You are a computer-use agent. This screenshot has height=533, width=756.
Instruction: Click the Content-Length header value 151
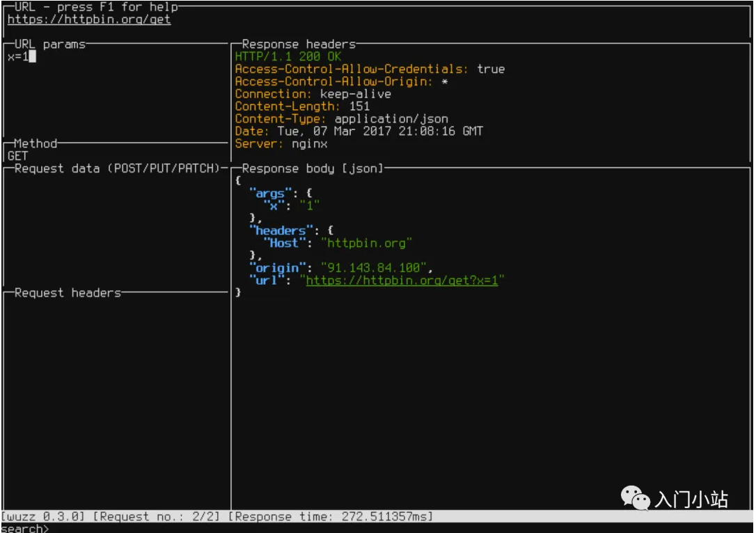point(360,106)
